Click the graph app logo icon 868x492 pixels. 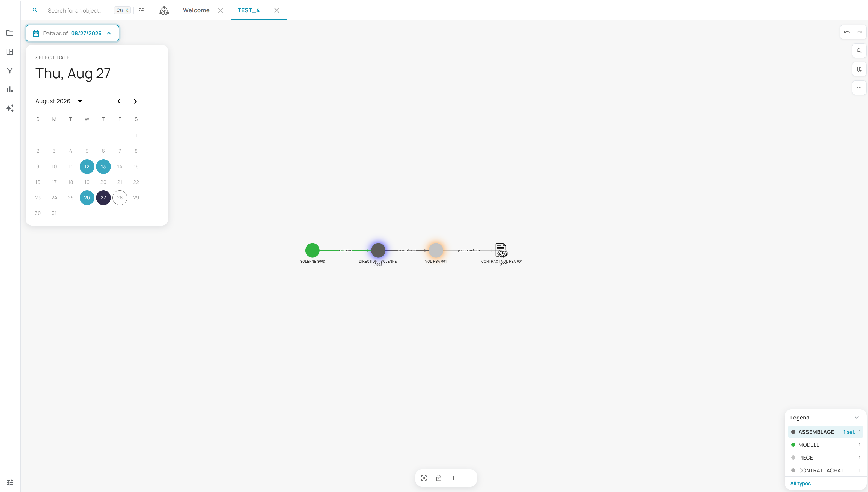tap(164, 10)
